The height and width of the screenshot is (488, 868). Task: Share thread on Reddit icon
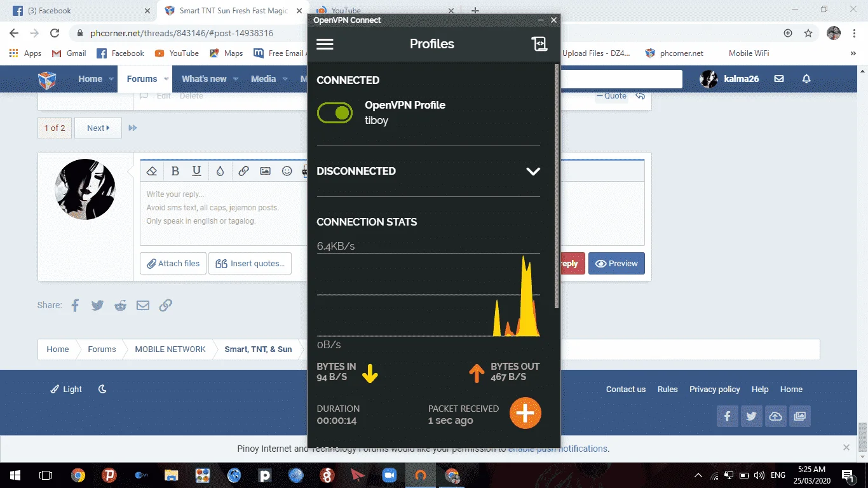[x=120, y=305]
